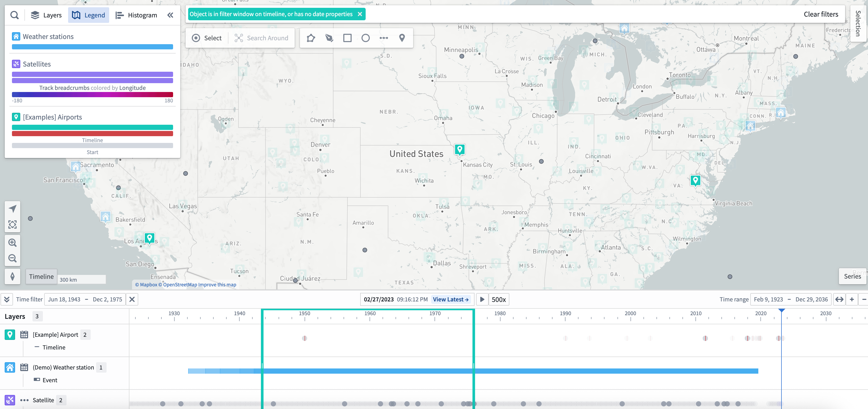Collapse the timeline with double-down chevron
This screenshot has height=409, width=868.
point(7,300)
